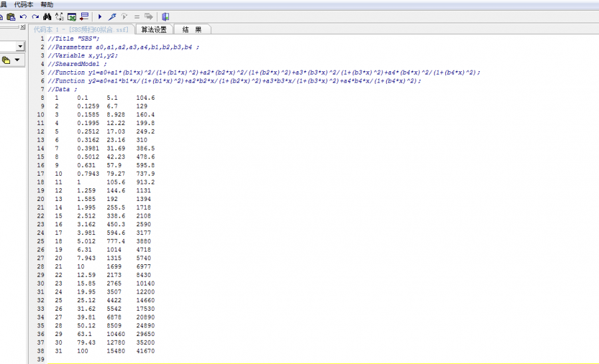Click value 594.6 in data row 17

(116, 233)
